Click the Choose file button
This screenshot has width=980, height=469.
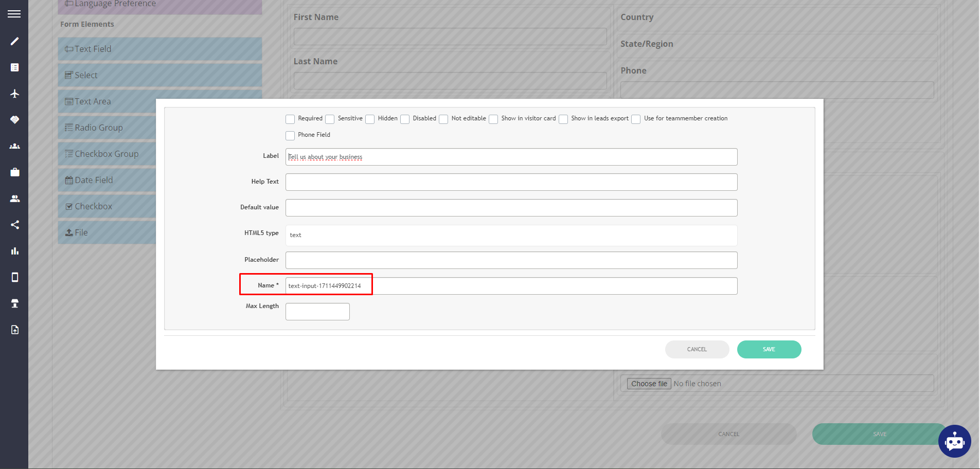pyautogui.click(x=648, y=383)
